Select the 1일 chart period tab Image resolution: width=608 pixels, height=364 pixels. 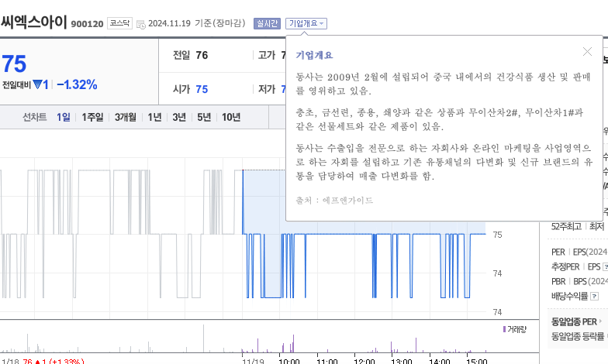click(64, 117)
